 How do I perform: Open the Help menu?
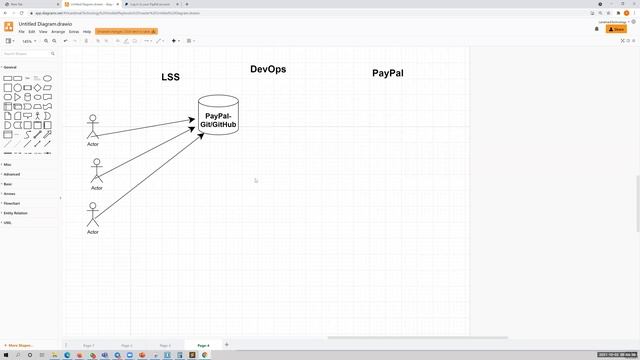(x=87, y=31)
